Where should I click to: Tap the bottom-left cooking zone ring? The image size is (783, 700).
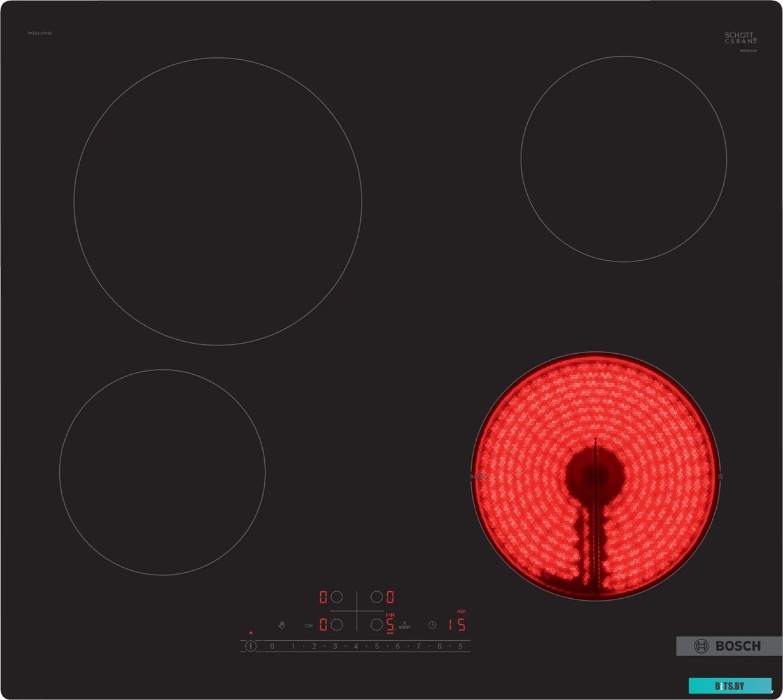point(162,472)
